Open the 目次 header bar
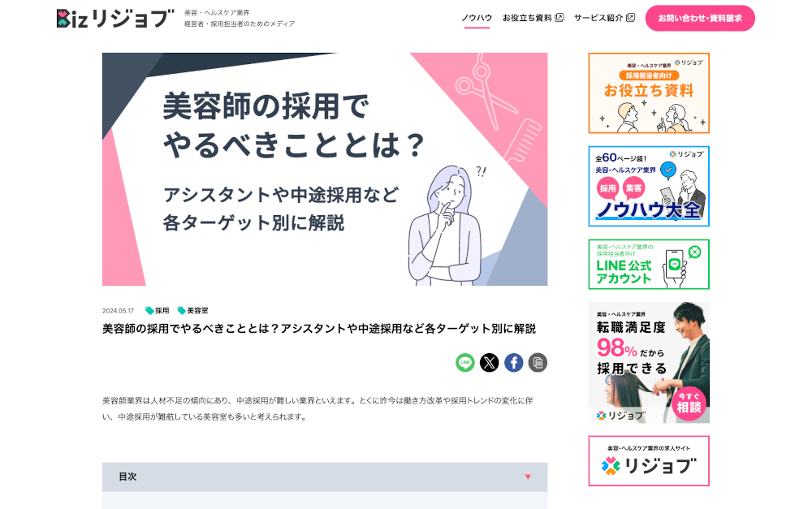The width and height of the screenshot is (812, 509). [325, 477]
